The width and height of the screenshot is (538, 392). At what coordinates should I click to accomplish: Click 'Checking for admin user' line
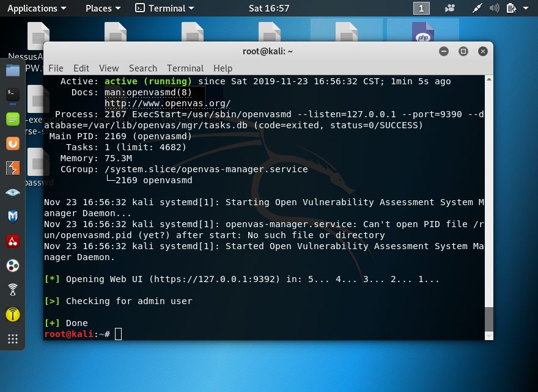pos(129,301)
